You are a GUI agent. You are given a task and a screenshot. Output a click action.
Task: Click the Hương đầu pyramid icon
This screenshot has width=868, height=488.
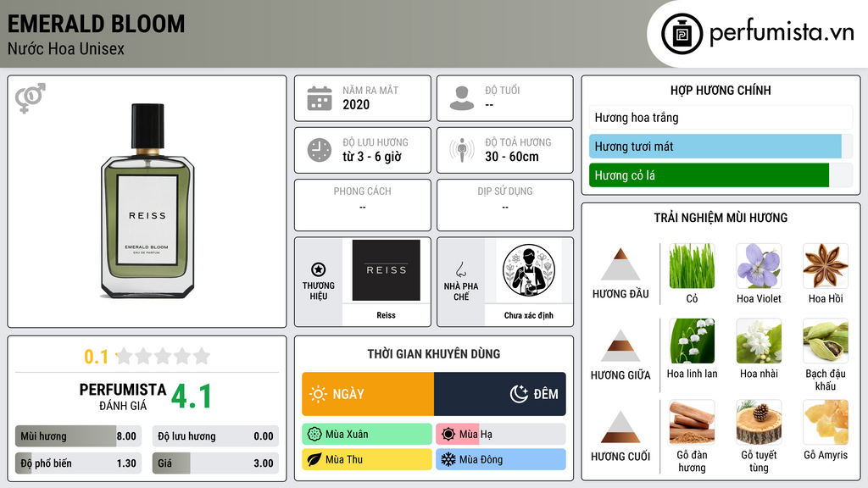pos(620,264)
